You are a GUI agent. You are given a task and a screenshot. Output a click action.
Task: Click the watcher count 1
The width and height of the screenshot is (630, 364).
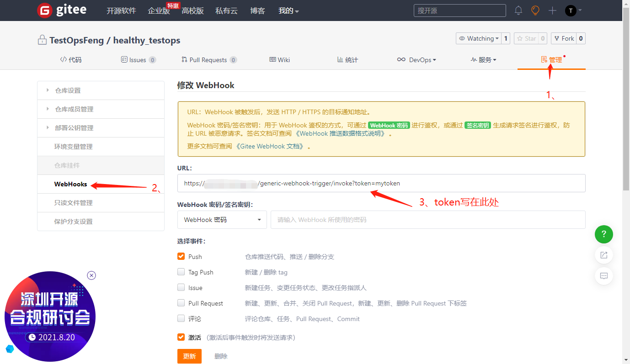pos(506,38)
